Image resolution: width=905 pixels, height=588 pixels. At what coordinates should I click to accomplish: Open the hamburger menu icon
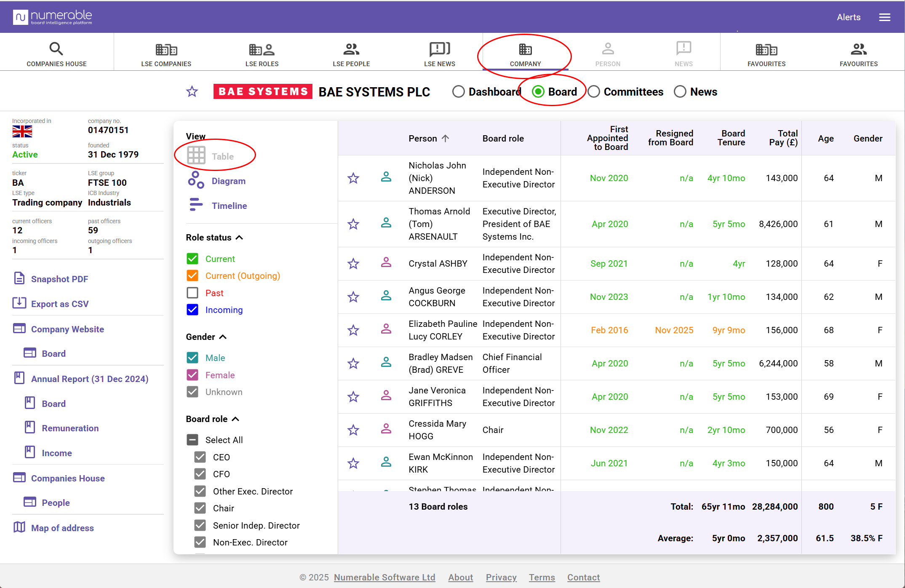pos(884,17)
